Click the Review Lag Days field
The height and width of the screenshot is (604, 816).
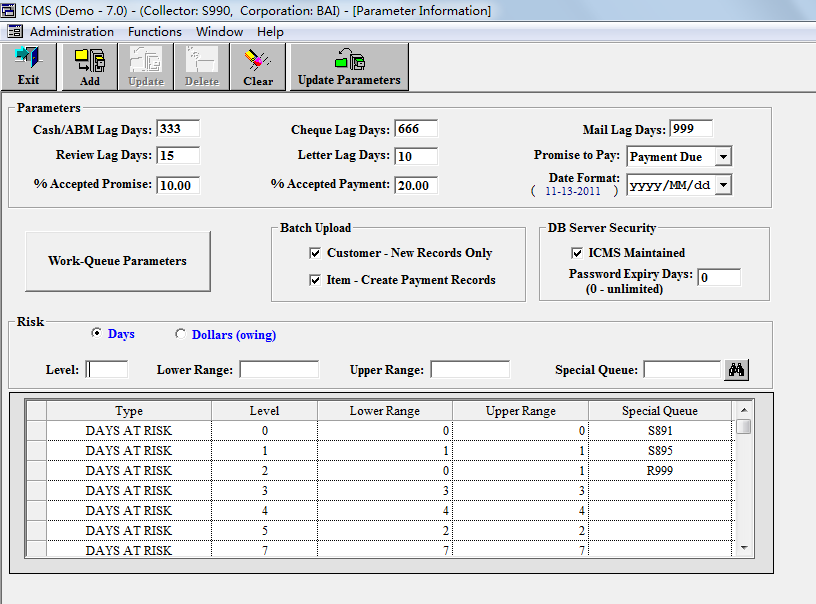click(x=178, y=156)
